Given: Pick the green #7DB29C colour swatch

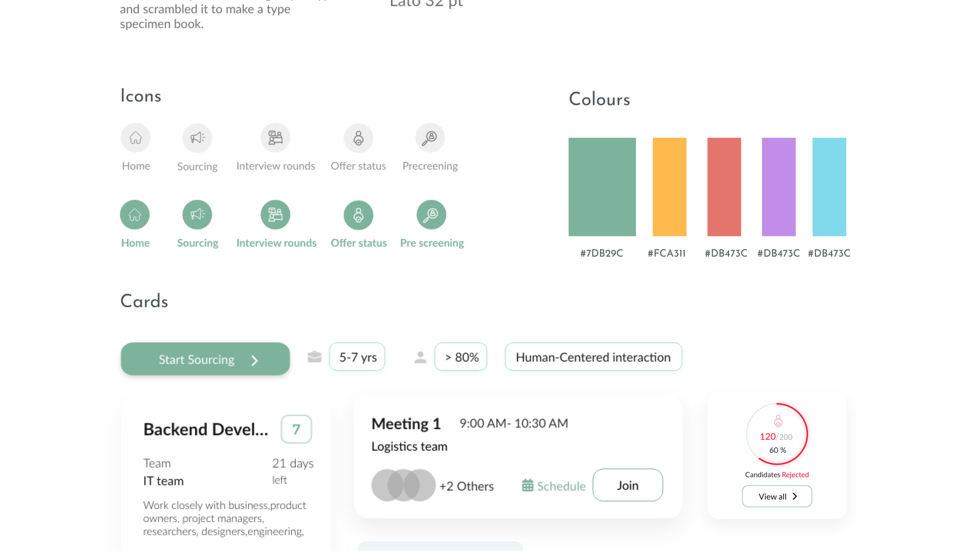Looking at the screenshot, I should coord(602,187).
